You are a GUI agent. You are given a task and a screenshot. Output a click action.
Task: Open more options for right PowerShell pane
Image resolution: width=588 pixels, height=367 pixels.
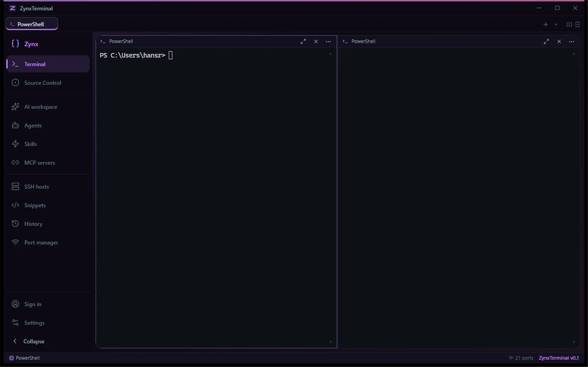point(571,41)
